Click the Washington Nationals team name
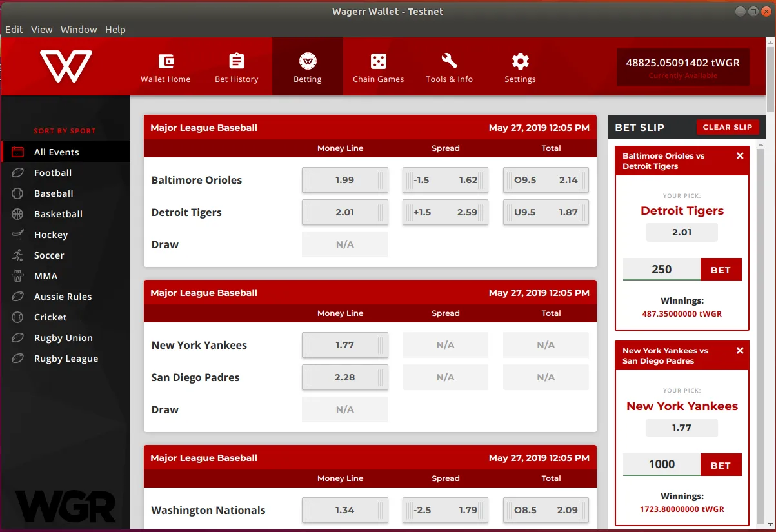Viewport: 776px width, 532px height. (x=208, y=510)
